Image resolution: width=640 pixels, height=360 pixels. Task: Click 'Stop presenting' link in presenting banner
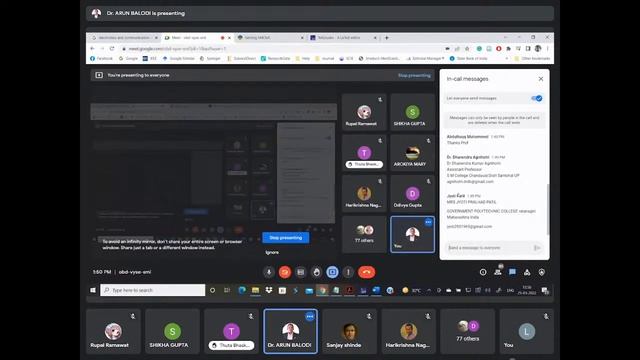tap(414, 76)
